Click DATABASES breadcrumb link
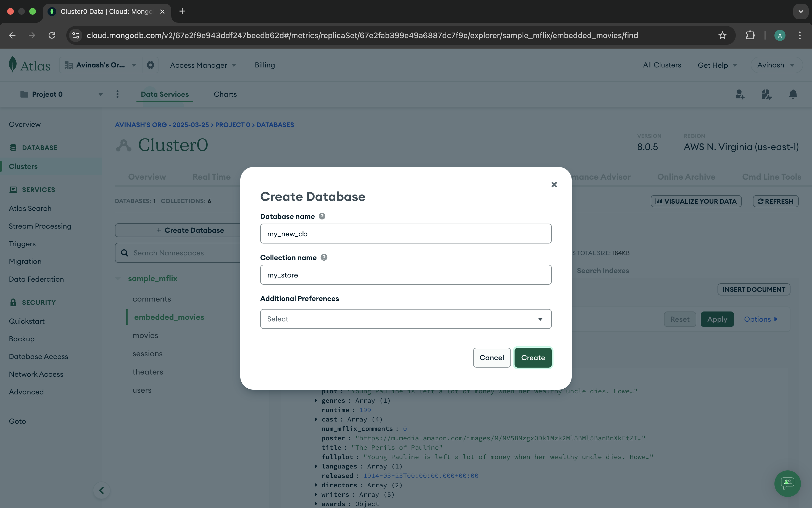The height and width of the screenshot is (508, 812). pyautogui.click(x=275, y=125)
